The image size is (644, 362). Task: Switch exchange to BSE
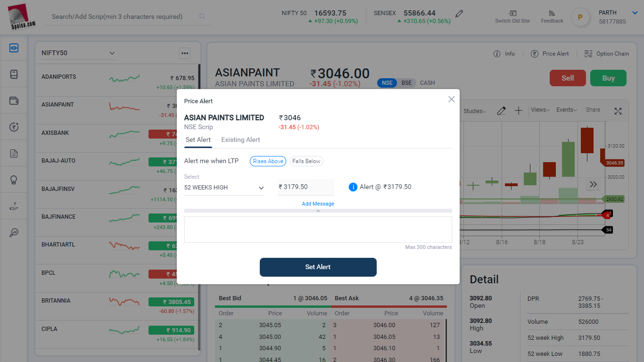(x=406, y=83)
